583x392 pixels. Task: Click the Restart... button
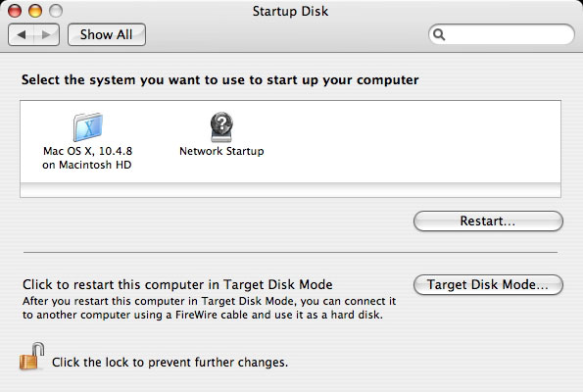tap(488, 220)
